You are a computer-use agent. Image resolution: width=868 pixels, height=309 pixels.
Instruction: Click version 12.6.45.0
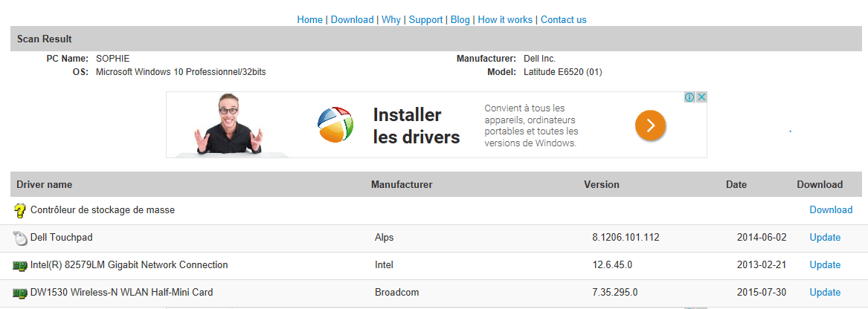612,265
